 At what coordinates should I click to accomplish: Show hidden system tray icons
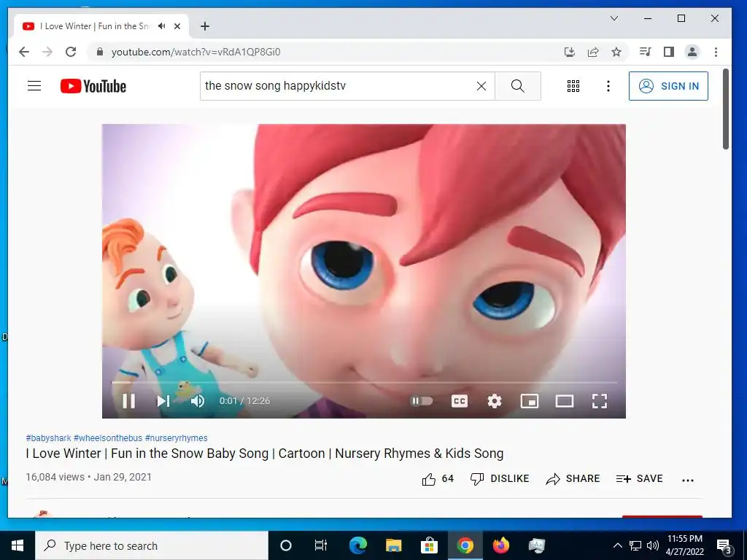(x=617, y=545)
